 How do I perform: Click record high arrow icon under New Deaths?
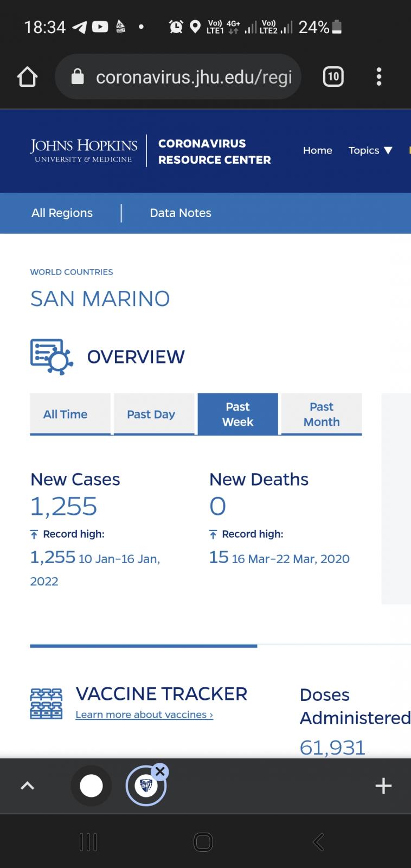[213, 534]
